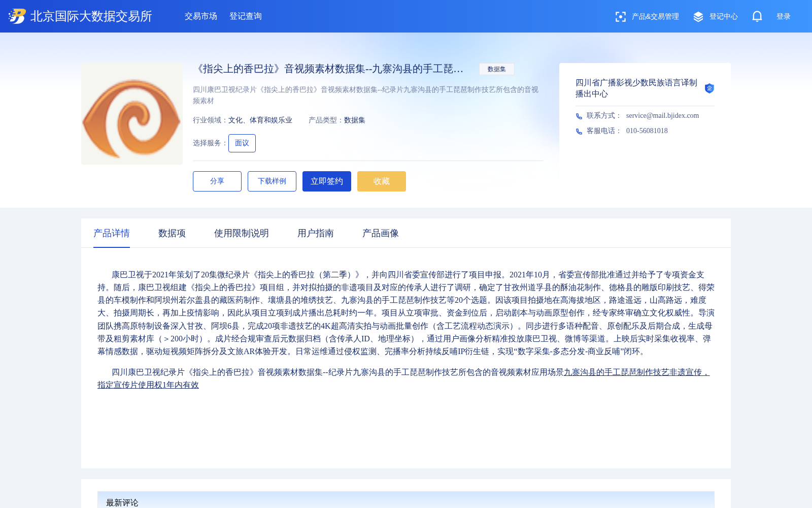Viewport: 812px width, 508px height.
Task: Click the enterprise verified shield badge
Action: 709,88
